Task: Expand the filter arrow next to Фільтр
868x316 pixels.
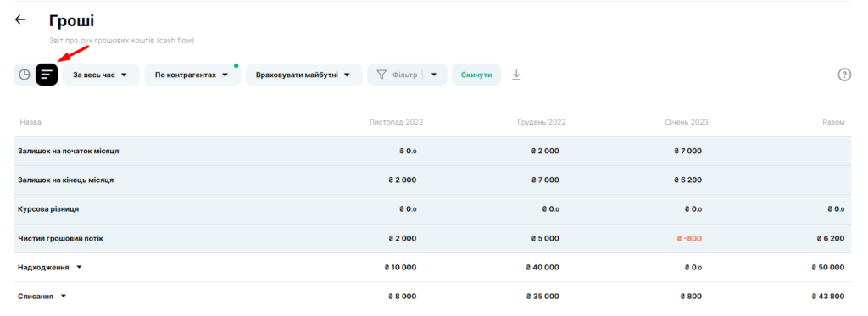Action: coord(435,75)
